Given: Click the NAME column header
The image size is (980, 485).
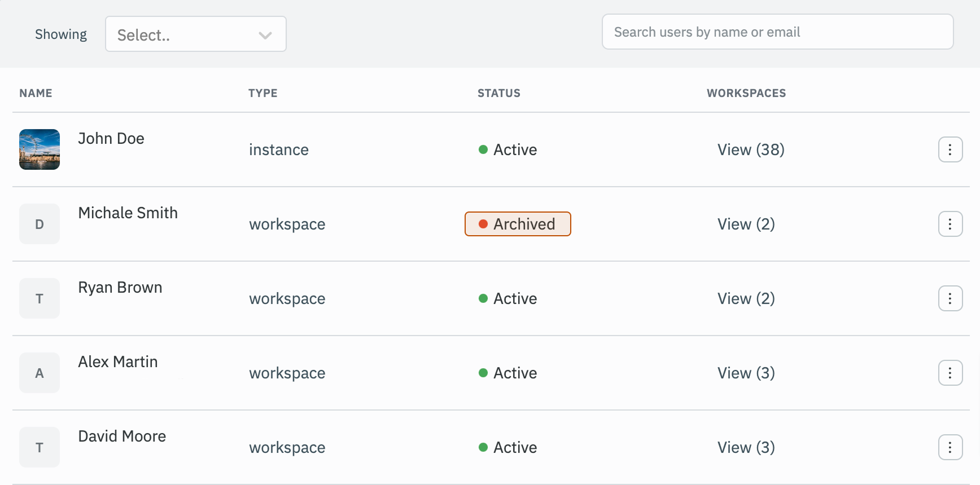Looking at the screenshot, I should [36, 93].
